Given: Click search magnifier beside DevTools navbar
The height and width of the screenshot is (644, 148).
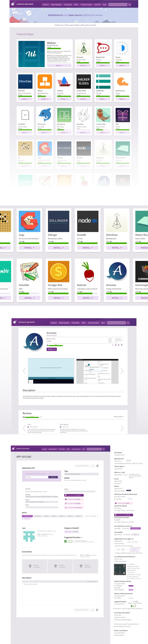Looking at the screenshot, I should [x=129, y=5].
